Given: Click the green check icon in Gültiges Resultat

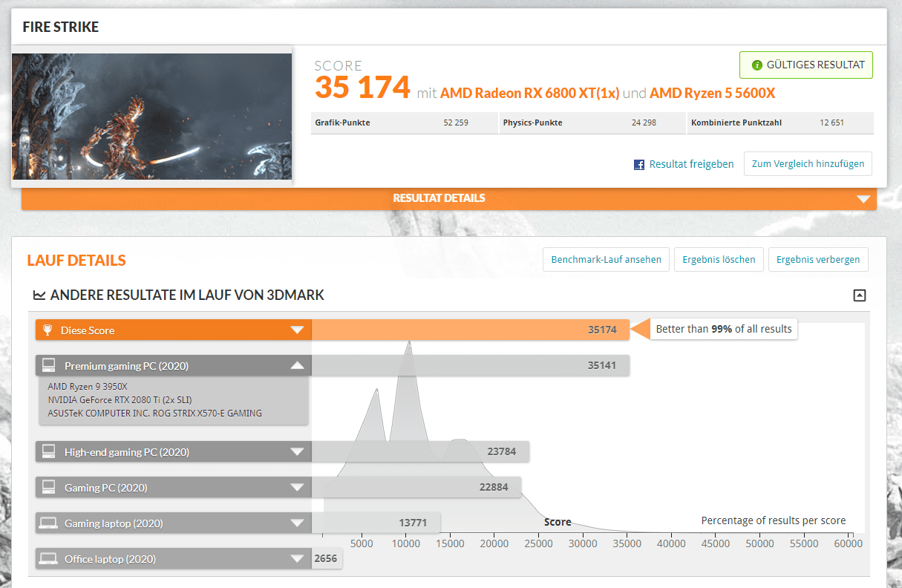Looking at the screenshot, I should pyautogui.click(x=757, y=65).
